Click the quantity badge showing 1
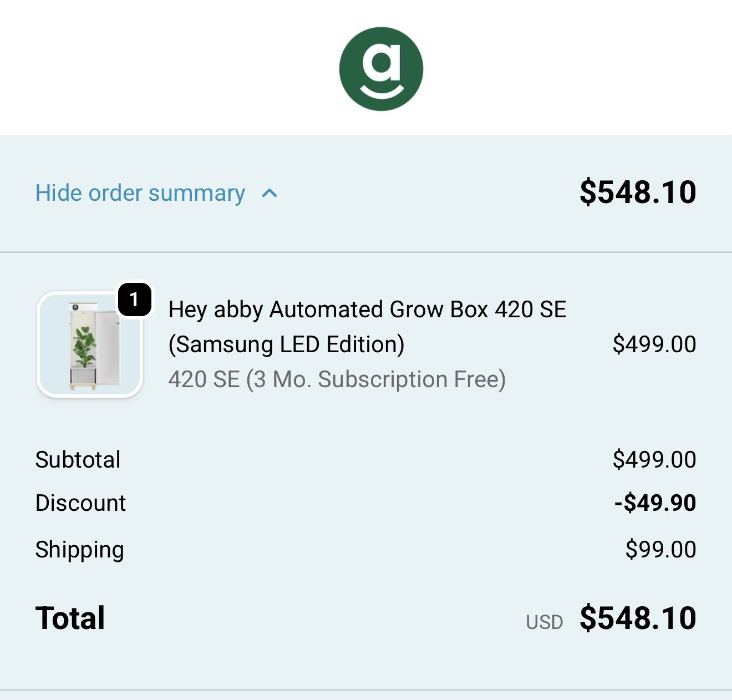732x700 pixels. (134, 300)
